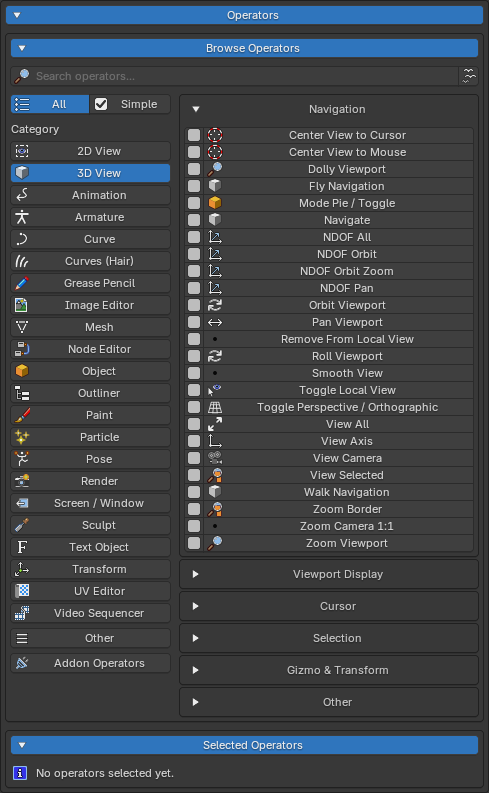Click the Orbit Viewport rotate icon
The width and height of the screenshot is (489, 793).
coord(215,305)
